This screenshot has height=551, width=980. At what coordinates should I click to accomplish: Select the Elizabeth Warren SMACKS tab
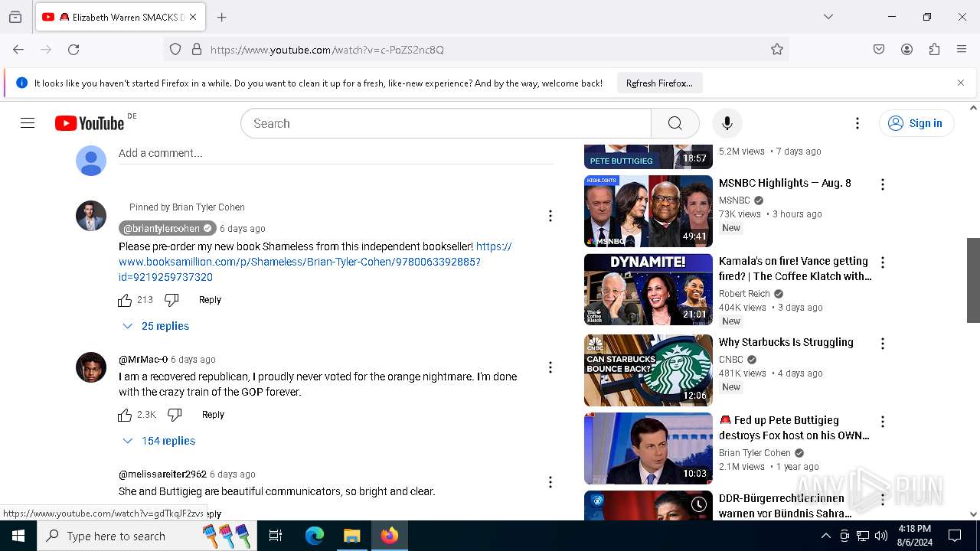click(x=120, y=17)
